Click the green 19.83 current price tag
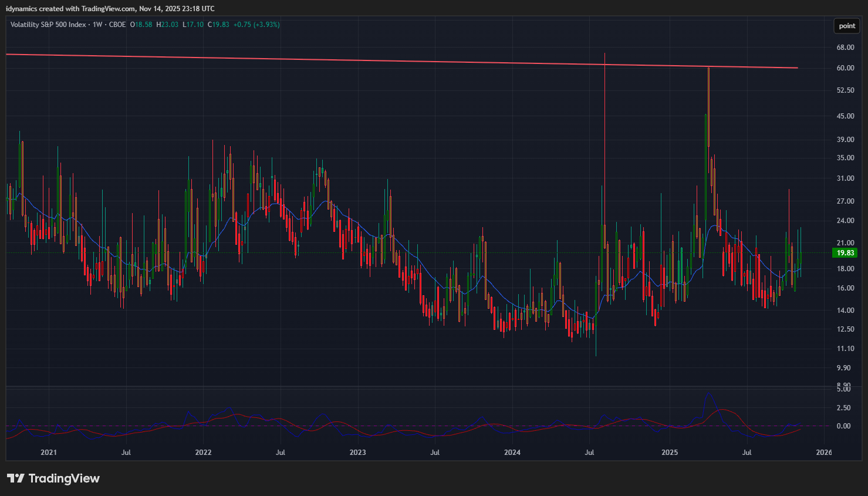Viewport: 868px width, 496px height. [845, 253]
